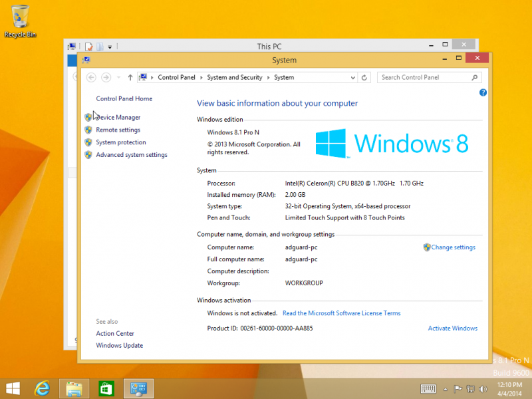
Task: Refresh the System page
Action: point(364,78)
